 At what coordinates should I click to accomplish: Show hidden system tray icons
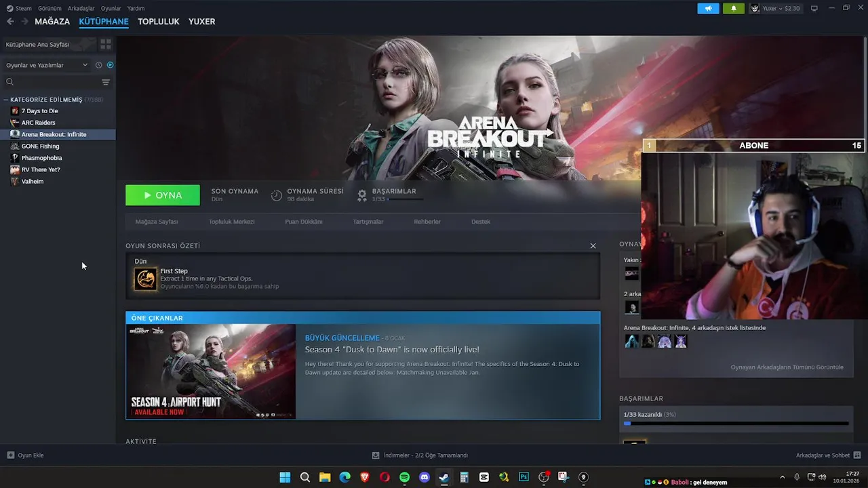point(782,477)
